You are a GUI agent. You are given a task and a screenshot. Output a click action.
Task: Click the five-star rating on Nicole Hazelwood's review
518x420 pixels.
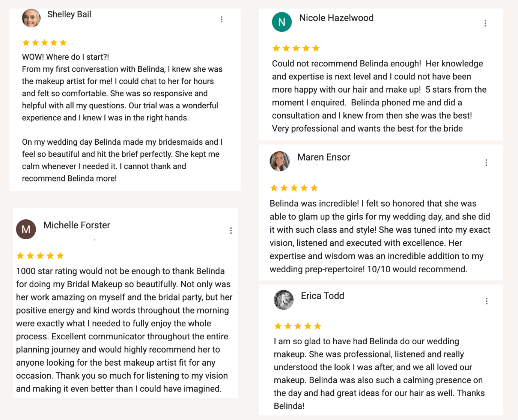coord(296,48)
